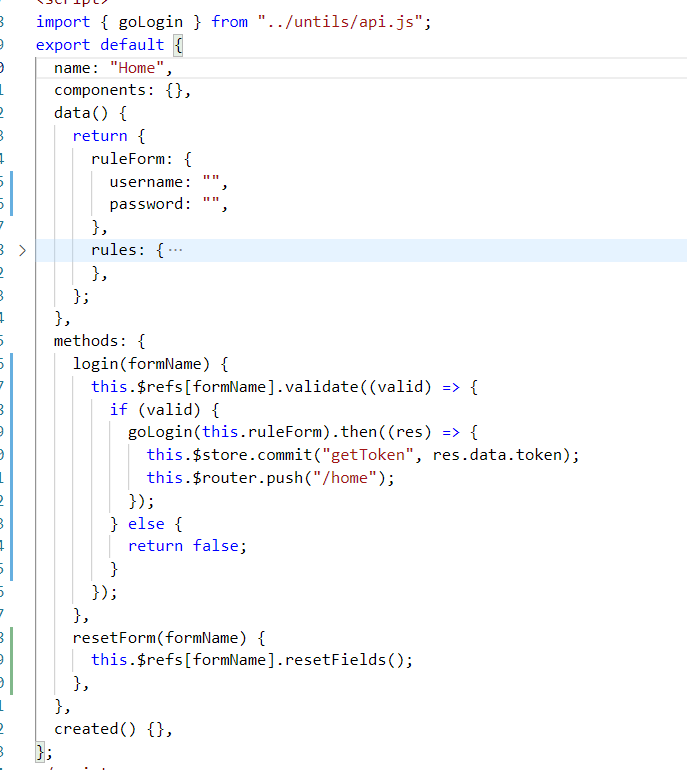
Task: Click the password property in ruleForm
Action: 149,204
